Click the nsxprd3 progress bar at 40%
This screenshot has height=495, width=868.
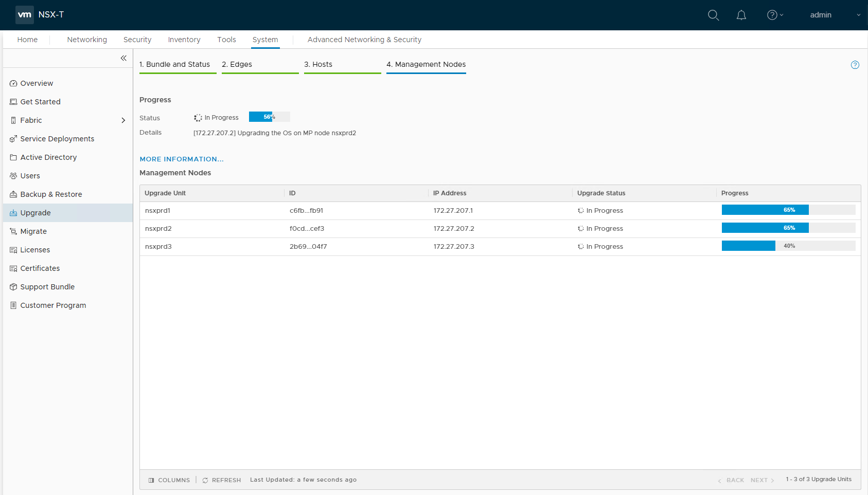tap(788, 246)
